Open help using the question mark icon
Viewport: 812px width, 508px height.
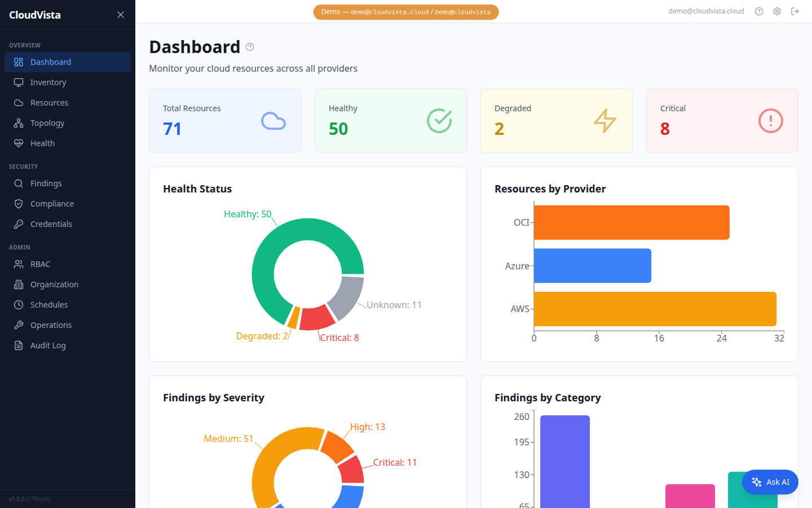[758, 11]
